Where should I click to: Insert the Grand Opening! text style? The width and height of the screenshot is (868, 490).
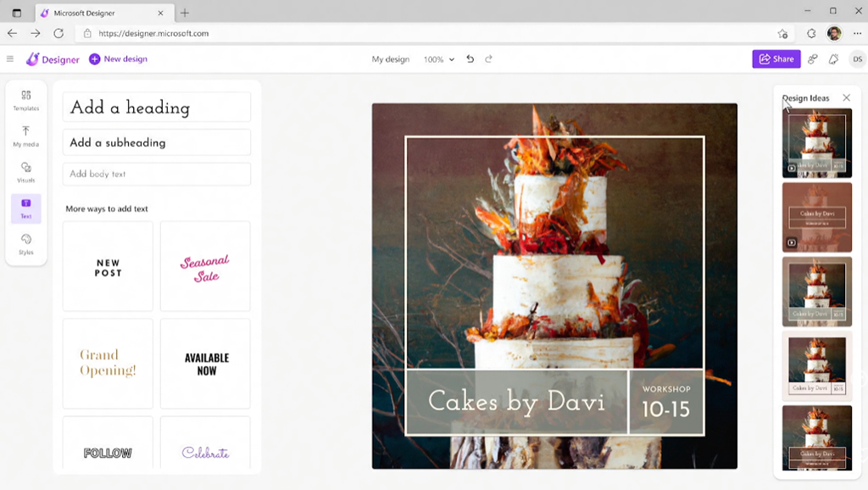pyautogui.click(x=108, y=363)
